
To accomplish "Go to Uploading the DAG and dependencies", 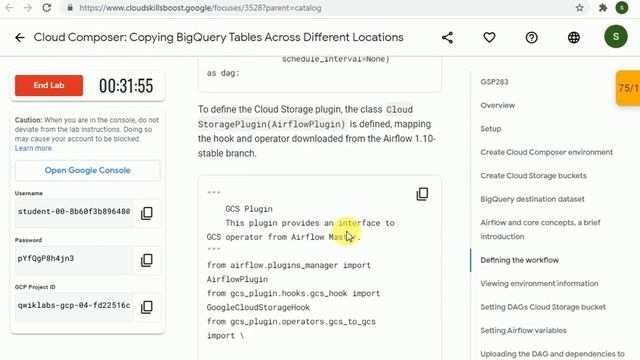I will 552,354.
